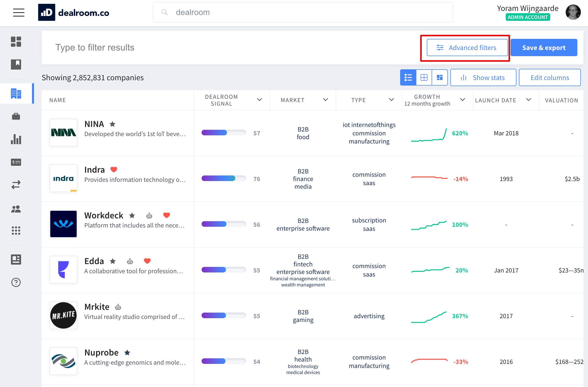Switch to list view

(x=408, y=77)
